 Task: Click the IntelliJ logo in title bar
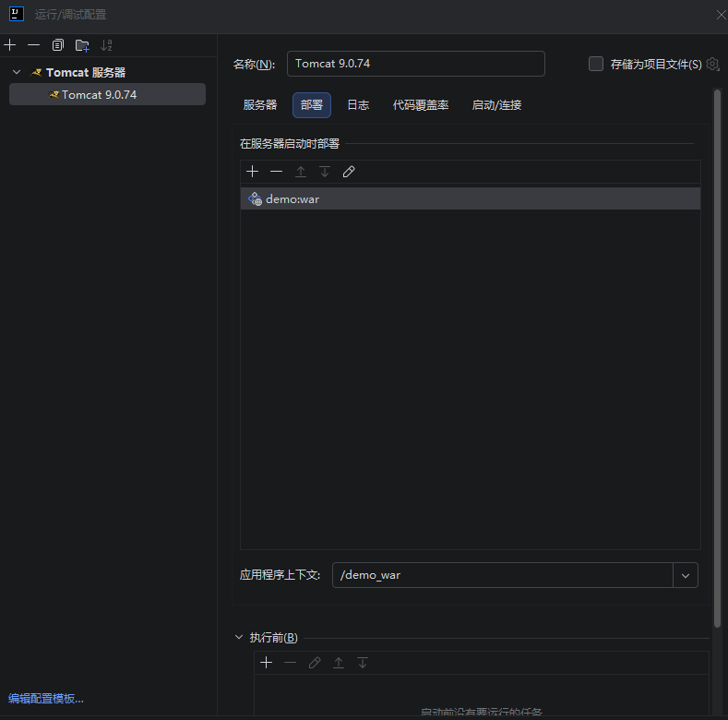[17, 14]
